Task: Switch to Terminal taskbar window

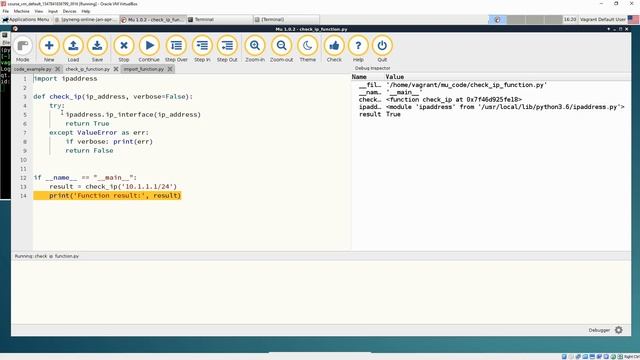Action: pos(220,19)
